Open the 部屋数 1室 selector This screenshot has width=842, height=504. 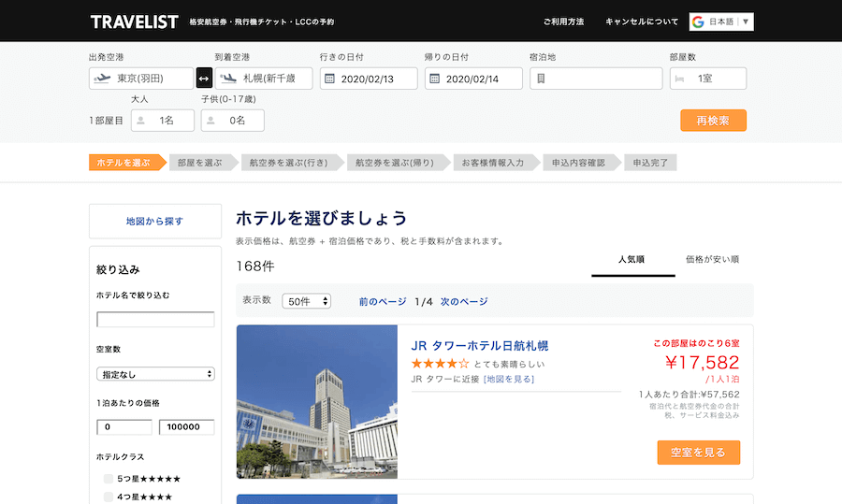click(x=708, y=79)
